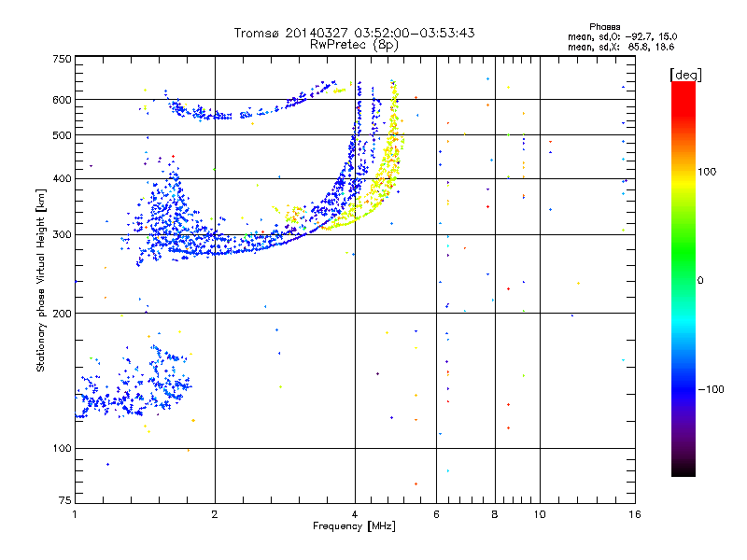Select the 400 height axis tick label
Screen dimensions: 747x560
63,179
